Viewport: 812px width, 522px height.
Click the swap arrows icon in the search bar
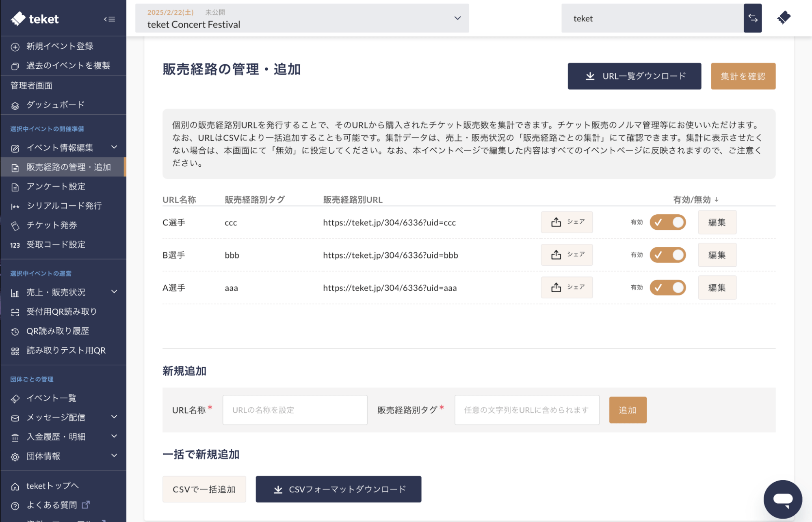(x=752, y=18)
